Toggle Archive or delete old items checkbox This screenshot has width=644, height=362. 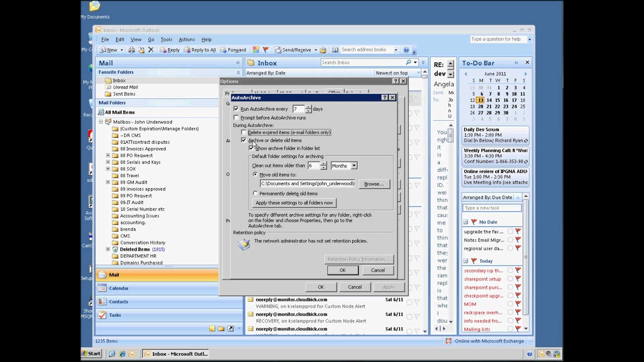tap(244, 140)
